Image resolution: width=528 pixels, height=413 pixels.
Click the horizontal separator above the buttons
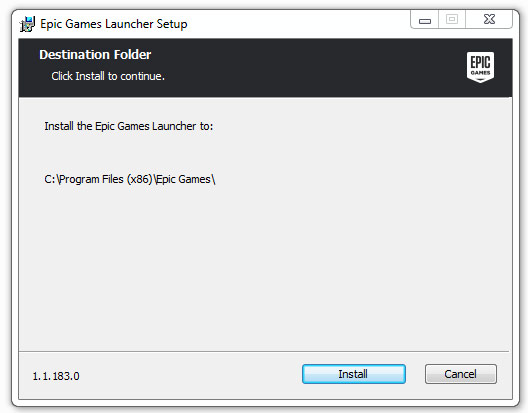pyautogui.click(x=264, y=352)
